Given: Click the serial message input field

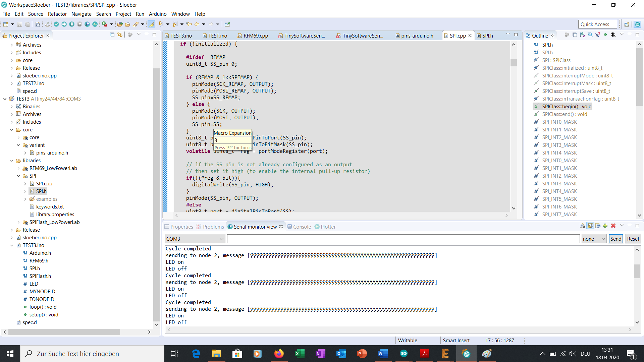Looking at the screenshot, I should pyautogui.click(x=403, y=239).
